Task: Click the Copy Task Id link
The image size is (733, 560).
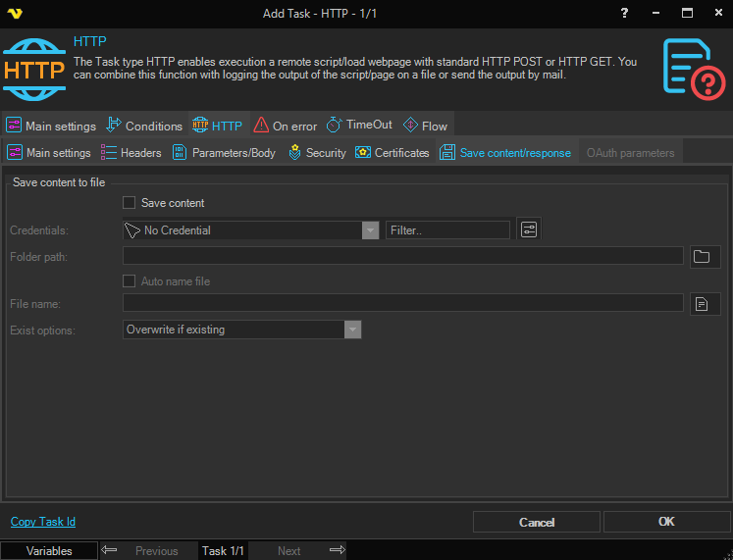Action: tap(43, 522)
